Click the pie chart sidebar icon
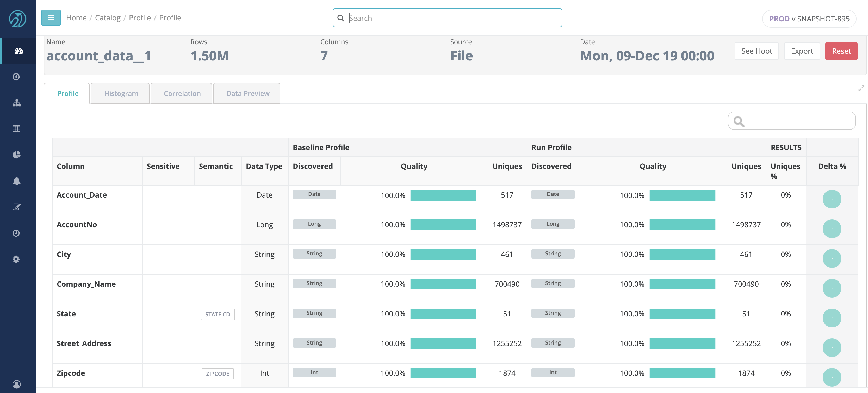 (16, 155)
